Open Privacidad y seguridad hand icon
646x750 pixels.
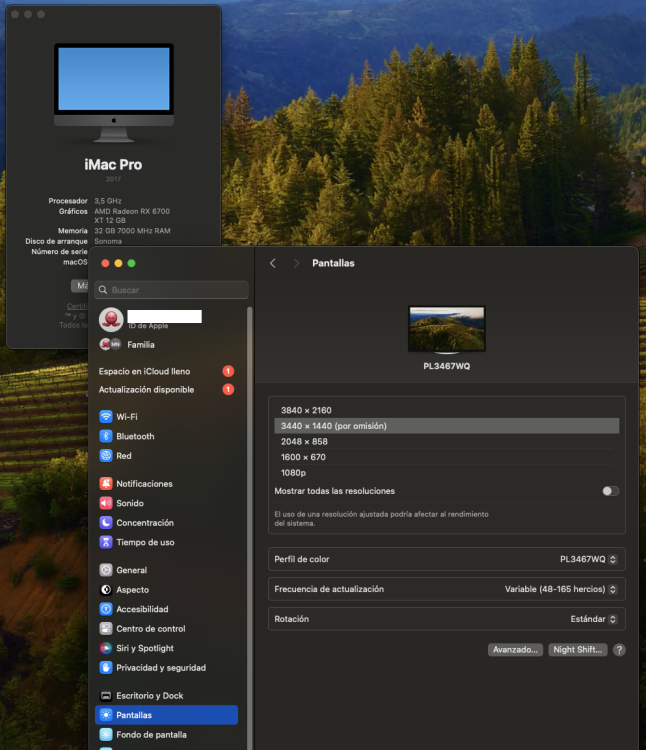pos(106,668)
